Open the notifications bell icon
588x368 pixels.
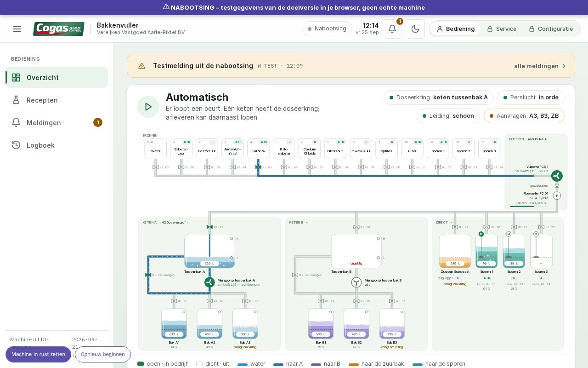392,29
